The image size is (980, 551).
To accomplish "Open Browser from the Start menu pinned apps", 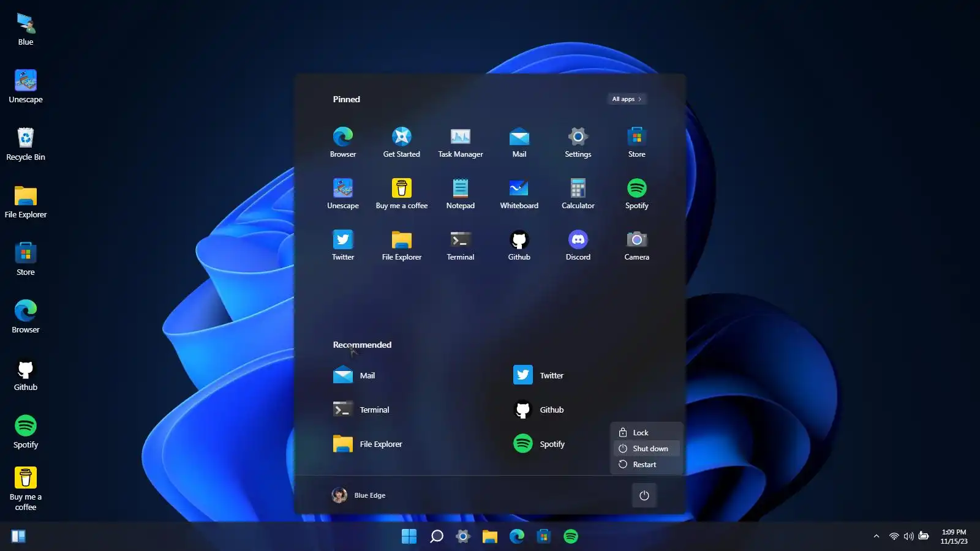I will coord(343,142).
